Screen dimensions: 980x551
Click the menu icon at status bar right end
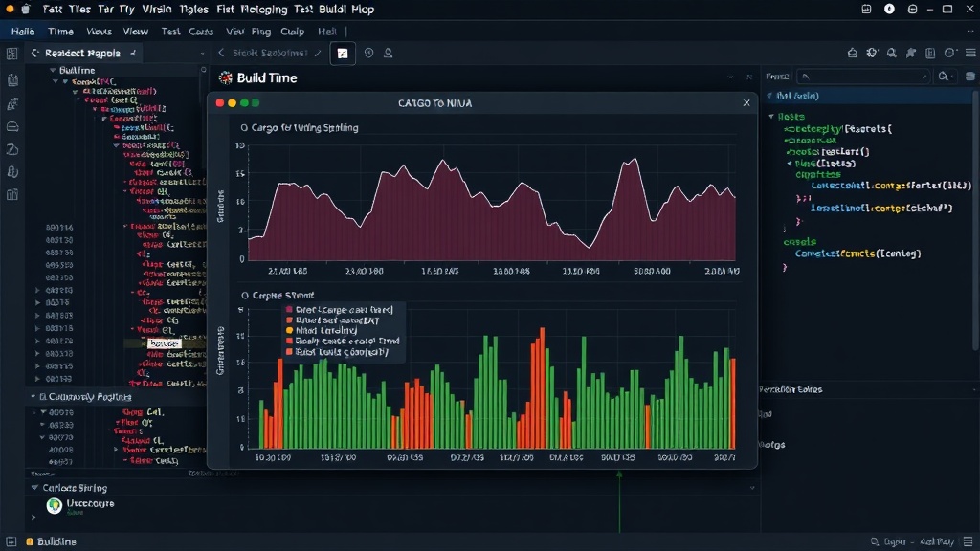pyautogui.click(x=969, y=541)
